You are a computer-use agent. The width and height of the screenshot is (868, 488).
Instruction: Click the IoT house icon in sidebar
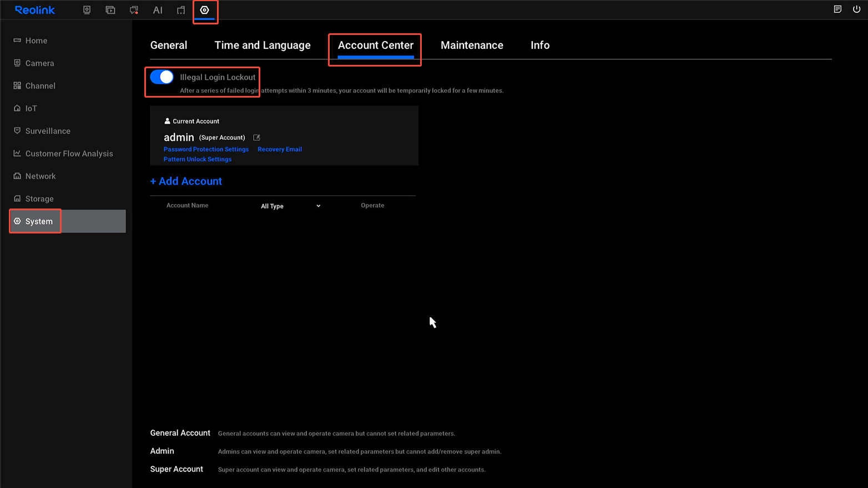coord(17,108)
